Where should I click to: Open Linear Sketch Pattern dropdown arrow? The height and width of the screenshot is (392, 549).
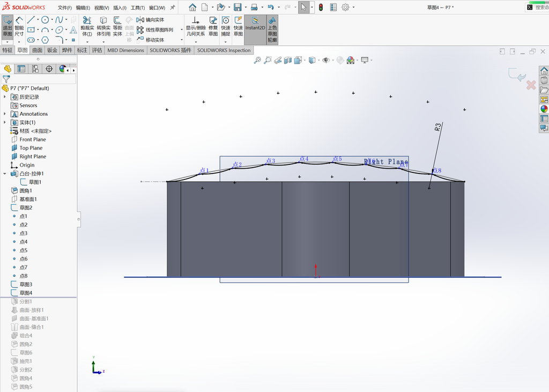click(182, 30)
